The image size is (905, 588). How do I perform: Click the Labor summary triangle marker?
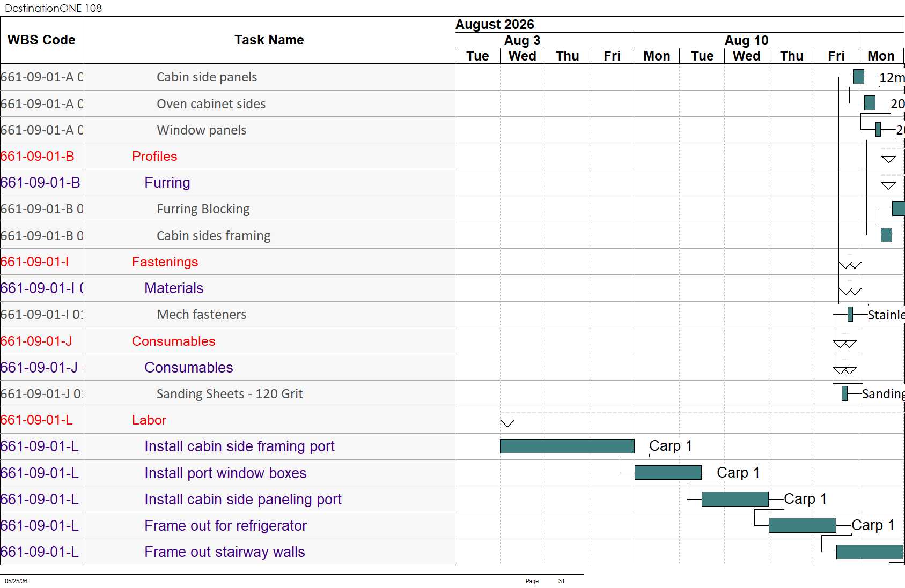coord(507,423)
